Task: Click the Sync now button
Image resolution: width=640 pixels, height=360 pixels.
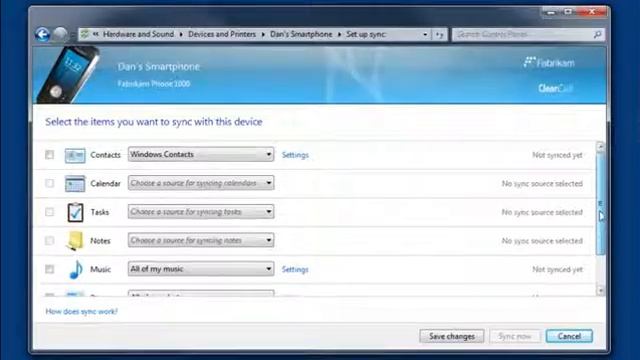Action: pos(515,336)
